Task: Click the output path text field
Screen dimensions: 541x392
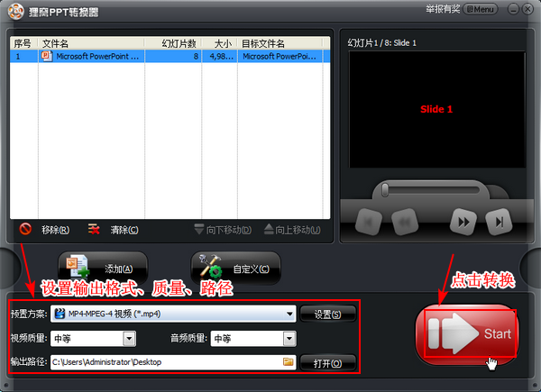Action: pyautogui.click(x=162, y=362)
